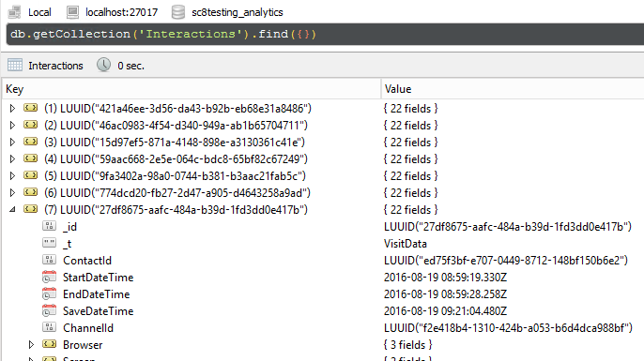Click the document icon of row (1)
The image size is (644, 361).
pyautogui.click(x=30, y=108)
